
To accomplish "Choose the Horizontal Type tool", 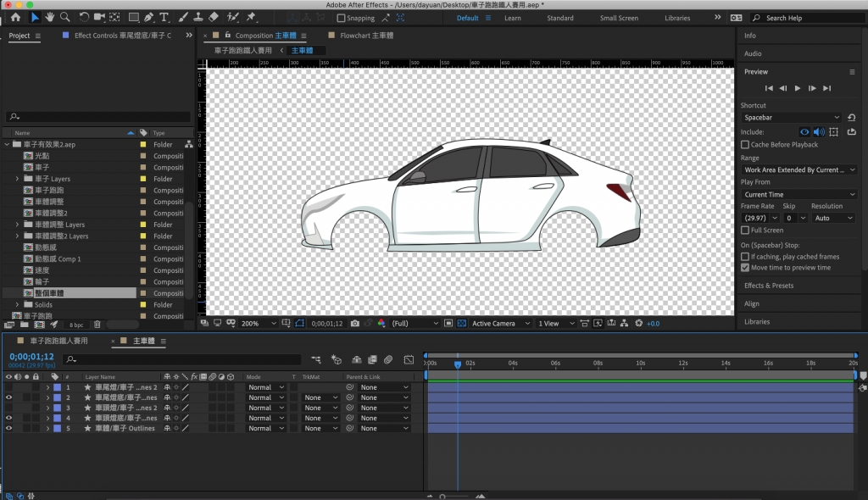I will coord(164,17).
